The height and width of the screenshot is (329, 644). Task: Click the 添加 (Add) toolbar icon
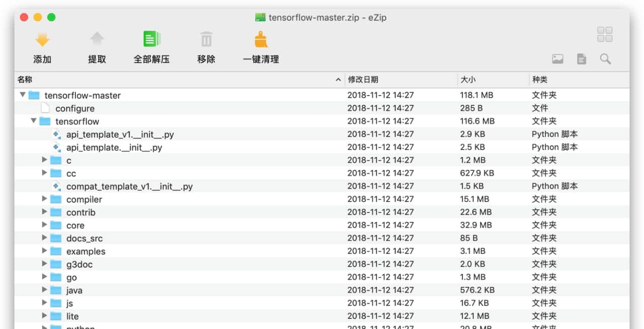point(42,39)
